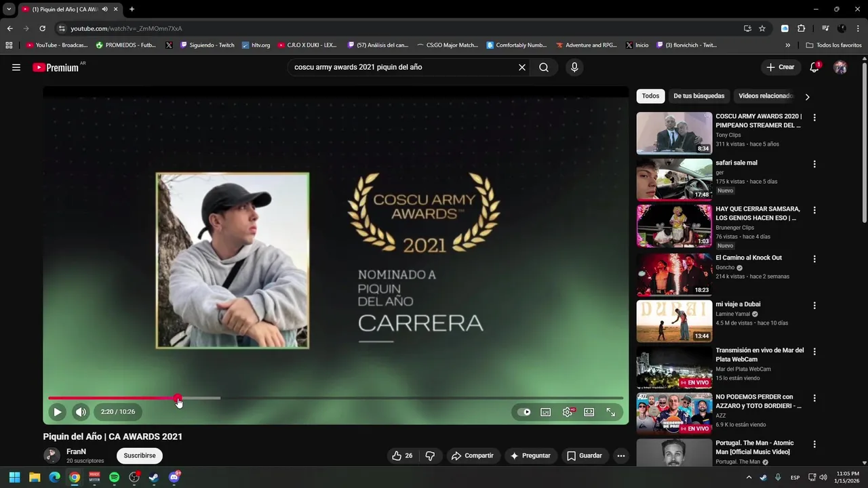Image resolution: width=868 pixels, height=488 pixels.
Task: Show next filter chips with arrow
Action: [x=807, y=97]
